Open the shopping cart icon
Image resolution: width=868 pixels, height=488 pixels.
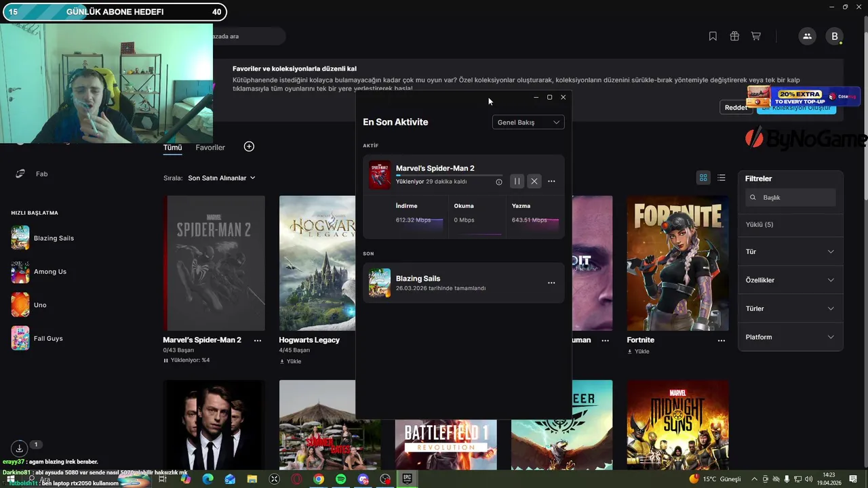(755, 37)
